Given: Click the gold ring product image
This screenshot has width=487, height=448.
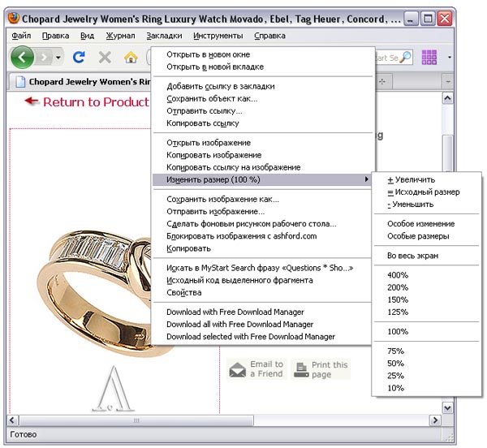Looking at the screenshot, I should [x=95, y=293].
